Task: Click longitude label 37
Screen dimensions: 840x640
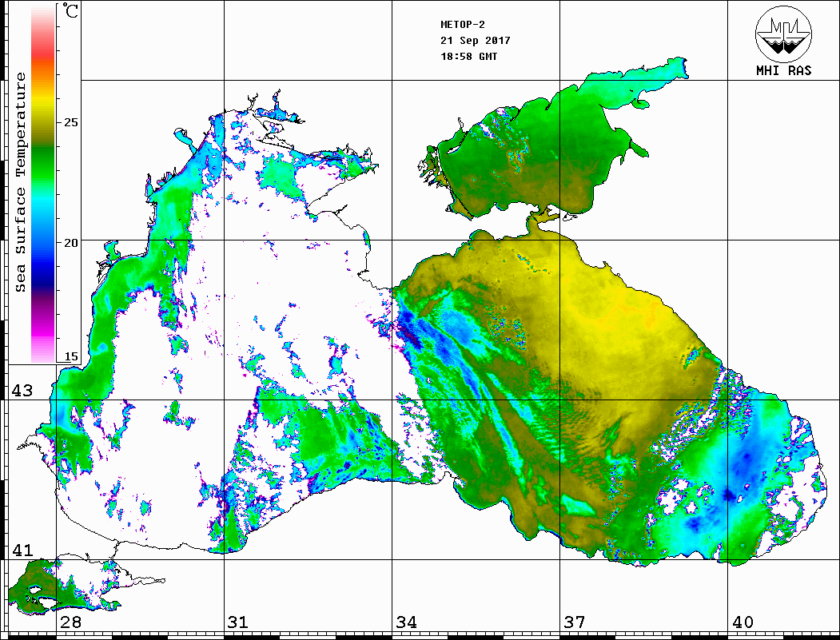Action: pos(575,622)
